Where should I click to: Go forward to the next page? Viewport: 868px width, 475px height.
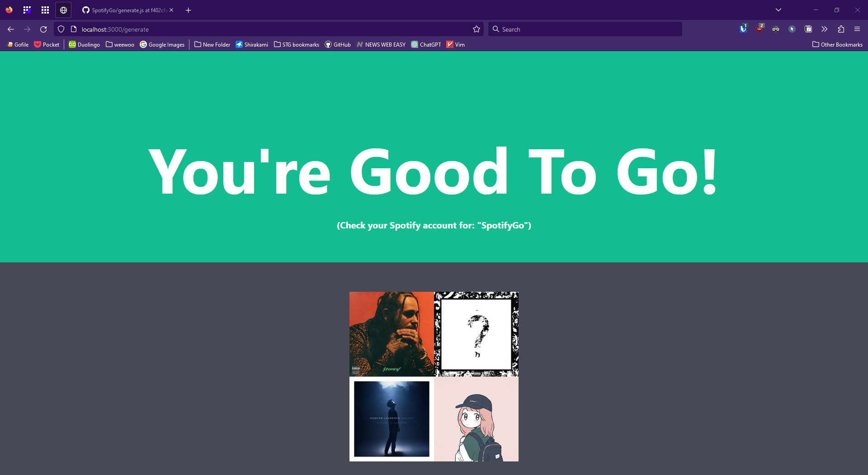point(27,29)
